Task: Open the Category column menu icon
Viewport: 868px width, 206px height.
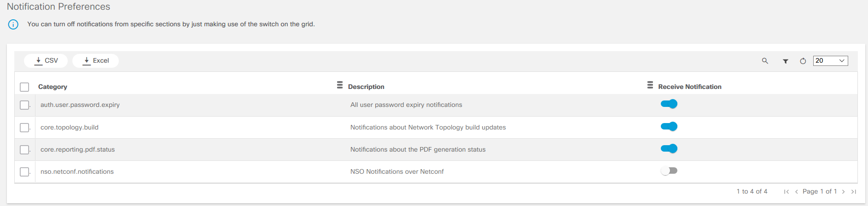Action: click(340, 85)
